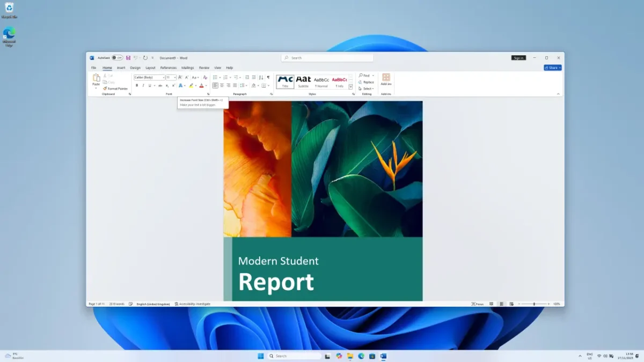Toggle the AutoSave switch
Screen dimensions: 644x362
[x=117, y=58]
